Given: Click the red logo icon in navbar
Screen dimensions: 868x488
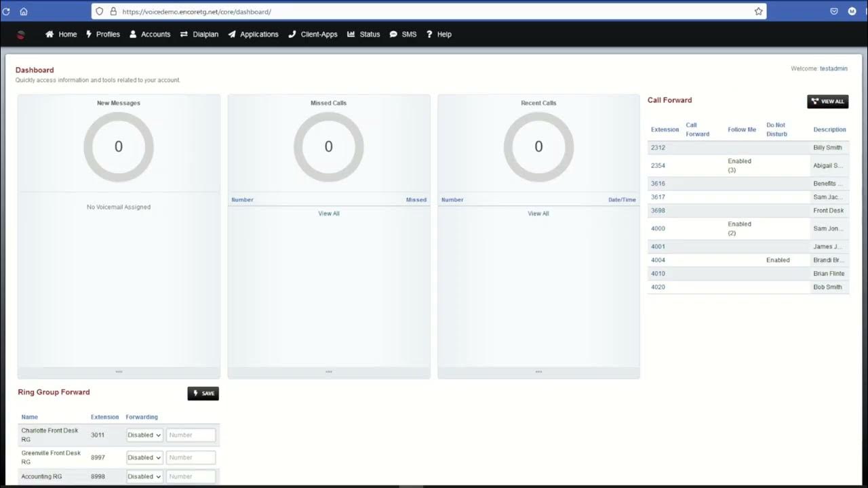Looking at the screenshot, I should 20,35.
